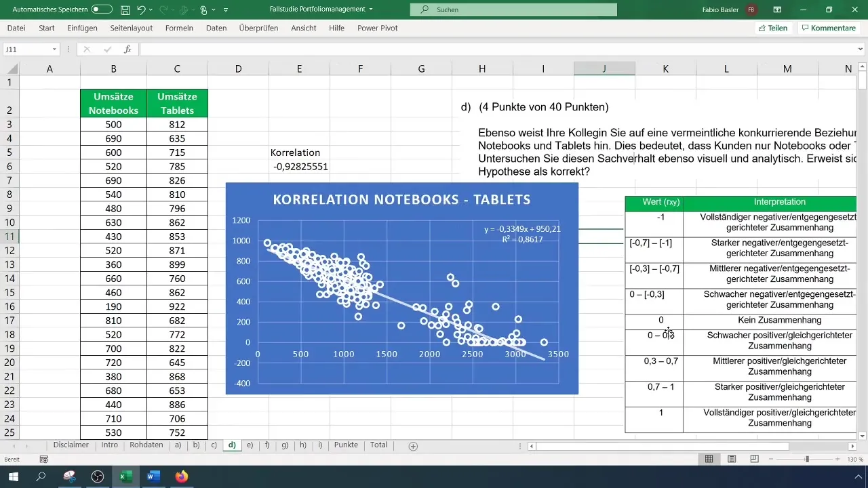Click the confirm entry checkmark icon

click(x=107, y=49)
